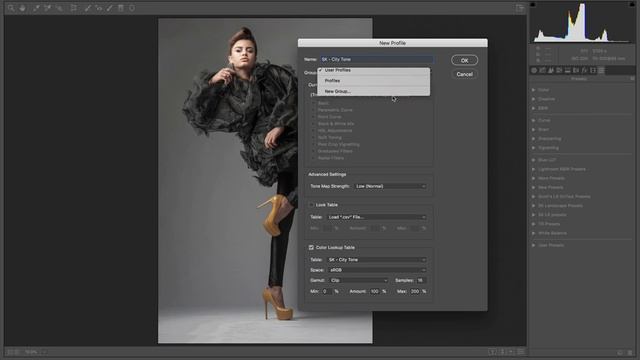Image resolution: width=640 pixels, height=360 pixels.
Task: Open the Split Toning panel icon
Action: pyautogui.click(x=567, y=70)
